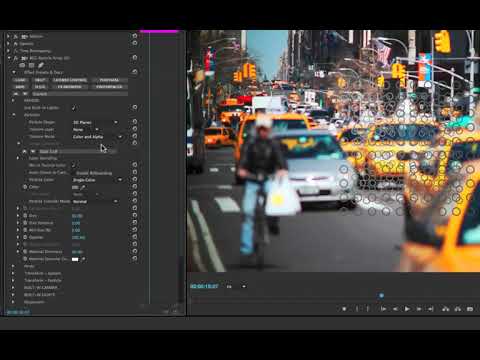Viewport: 480px width, 360px height.
Task: Toggle animation stopwatch for Size Variance
Action: [25, 223]
